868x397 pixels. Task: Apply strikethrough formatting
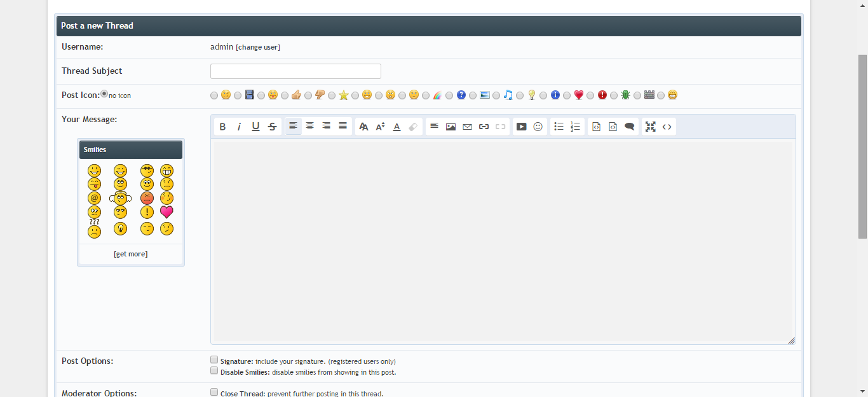[x=272, y=127]
